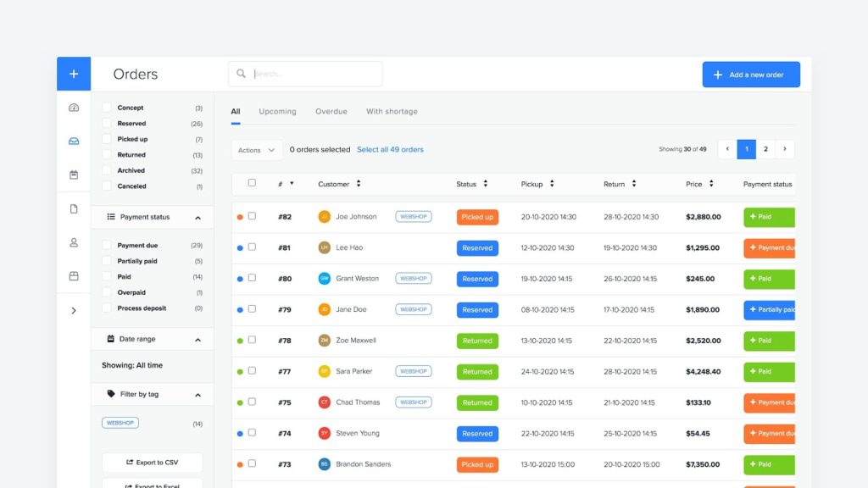Click the Picked up status badge on order #82
Image resolution: width=868 pixels, height=488 pixels.
477,217
